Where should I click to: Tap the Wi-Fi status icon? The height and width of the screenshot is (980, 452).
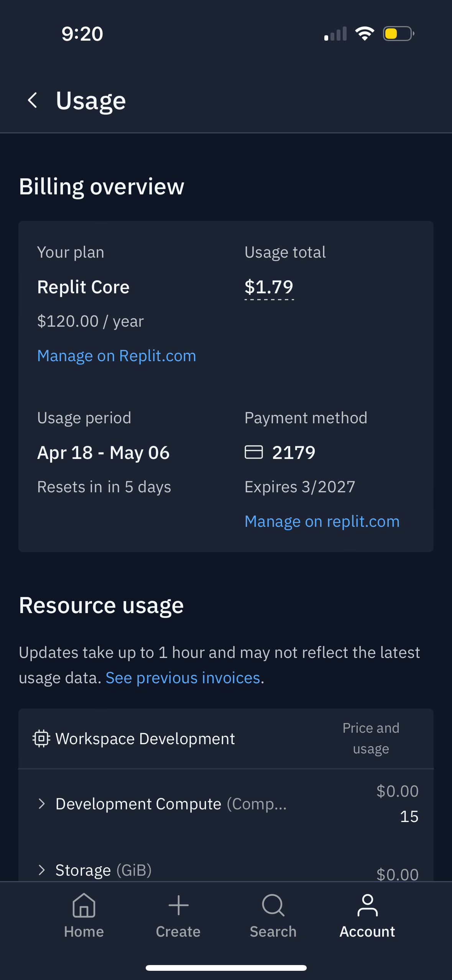[x=365, y=34]
